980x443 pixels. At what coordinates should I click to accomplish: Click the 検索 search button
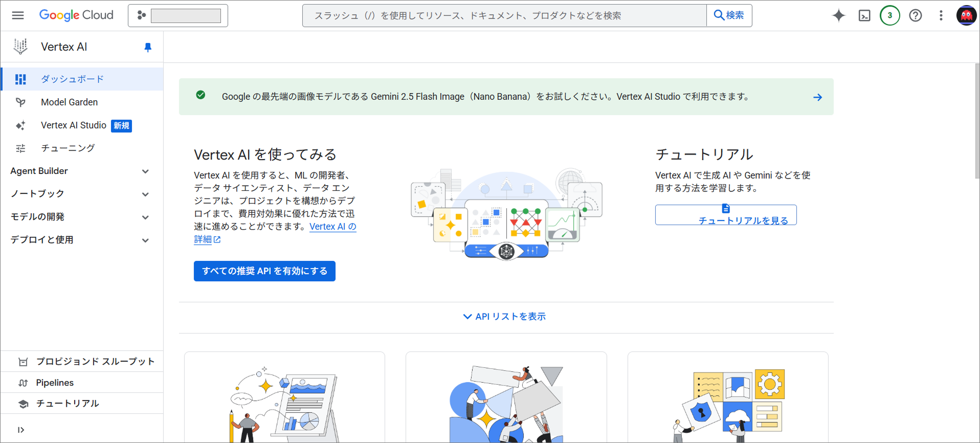[x=729, y=15]
